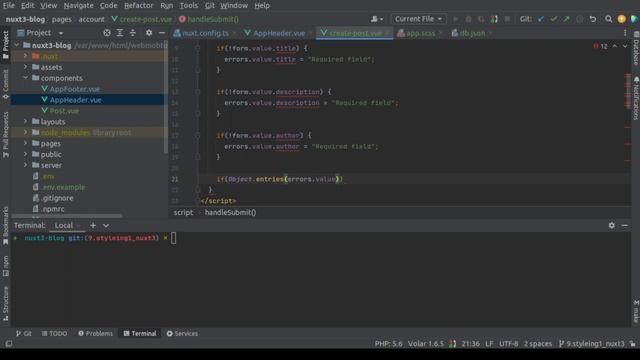The height and width of the screenshot is (360, 640).
Task: Open the Services tool window
Action: pos(182,333)
